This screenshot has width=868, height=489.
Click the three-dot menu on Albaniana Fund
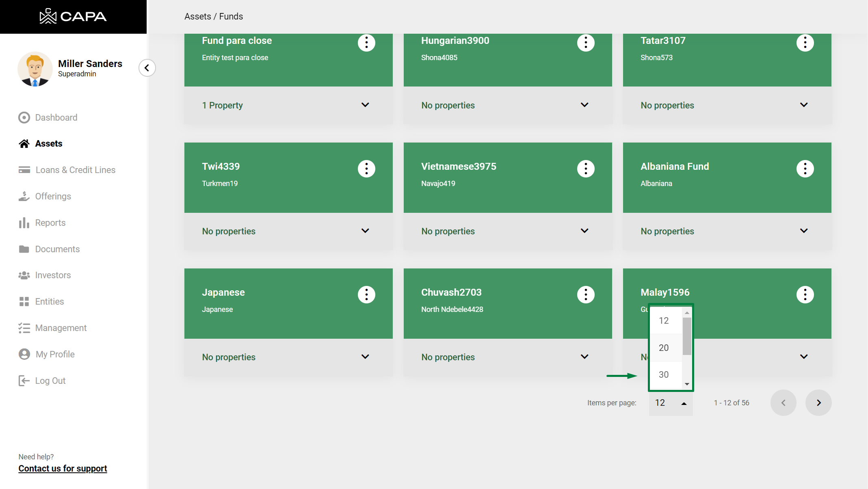point(805,169)
